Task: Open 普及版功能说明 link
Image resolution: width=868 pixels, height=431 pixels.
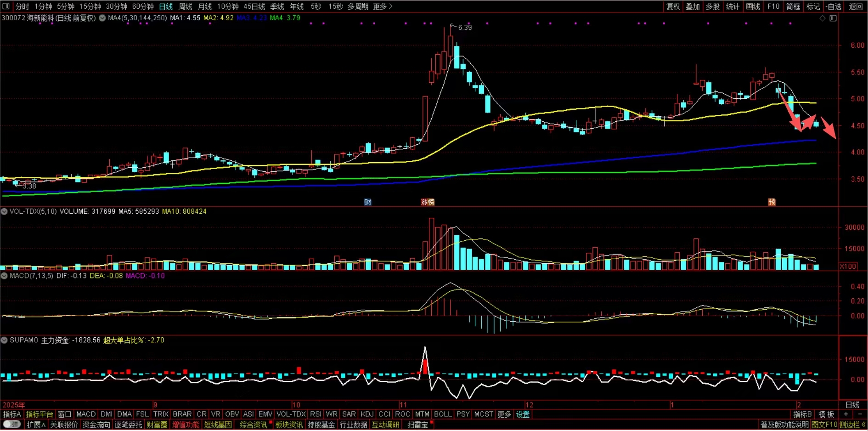Action: (x=784, y=425)
